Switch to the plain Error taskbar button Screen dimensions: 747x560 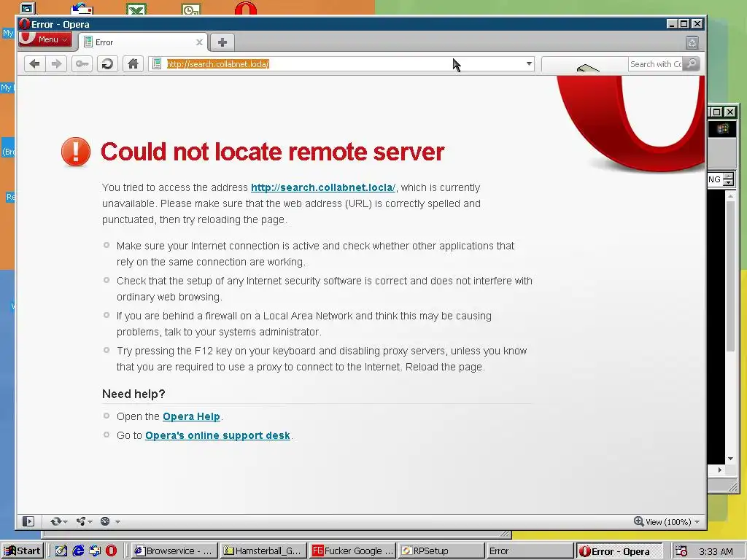coord(530,551)
